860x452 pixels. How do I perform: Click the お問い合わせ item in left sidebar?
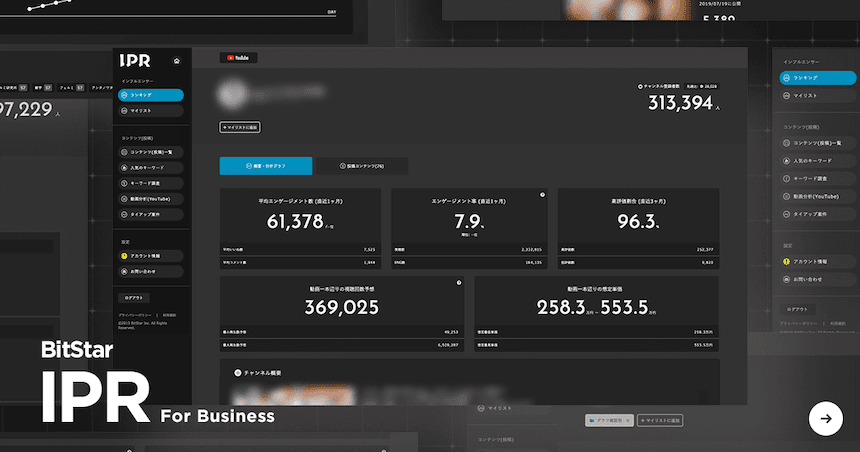click(x=150, y=270)
